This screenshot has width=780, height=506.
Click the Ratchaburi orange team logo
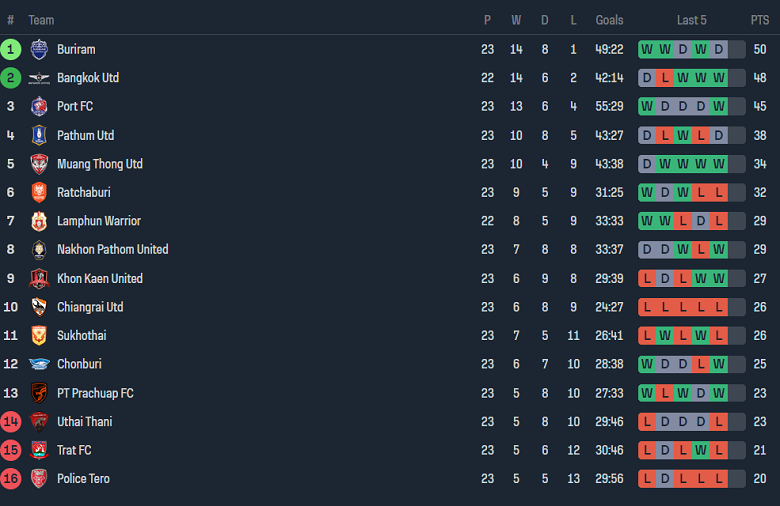tap(39, 192)
